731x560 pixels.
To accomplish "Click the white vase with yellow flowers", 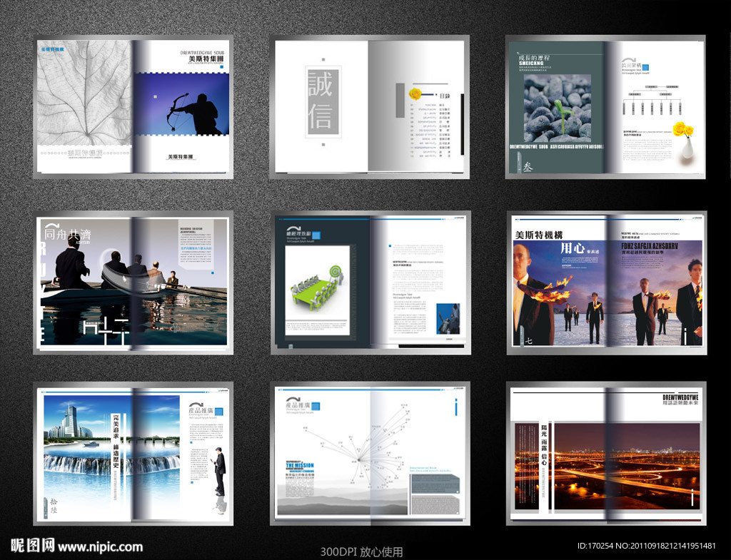I will [685, 140].
